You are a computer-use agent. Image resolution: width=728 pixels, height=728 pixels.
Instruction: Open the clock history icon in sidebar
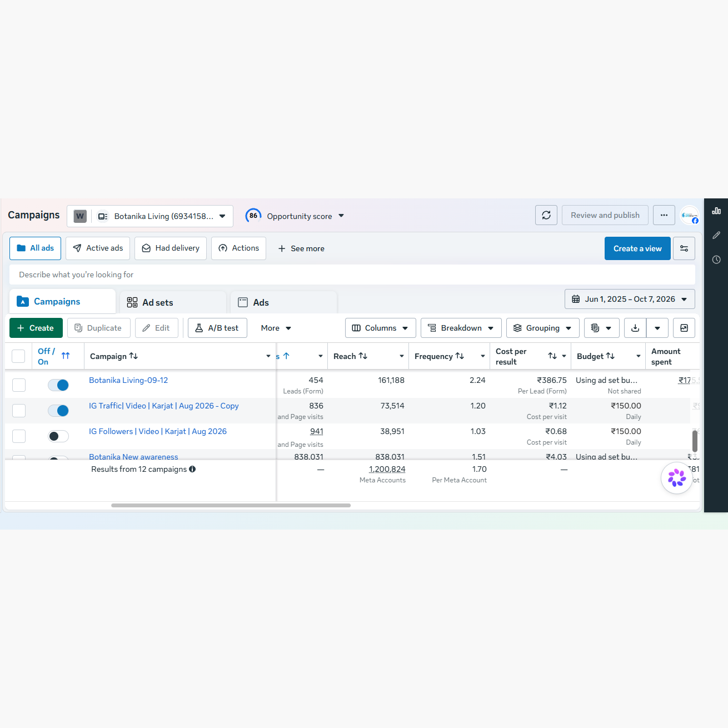tap(716, 260)
